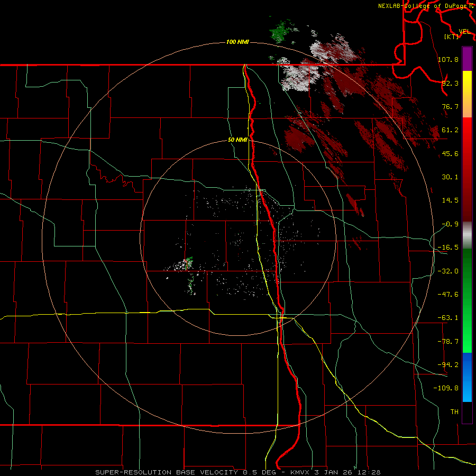Click the -0.9 scale value

(x=450, y=224)
